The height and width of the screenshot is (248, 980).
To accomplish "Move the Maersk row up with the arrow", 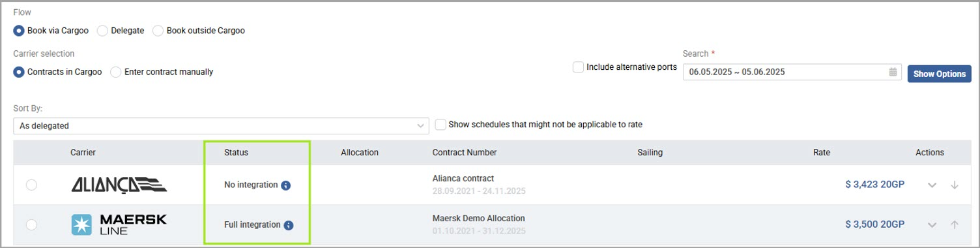I will click(x=955, y=225).
